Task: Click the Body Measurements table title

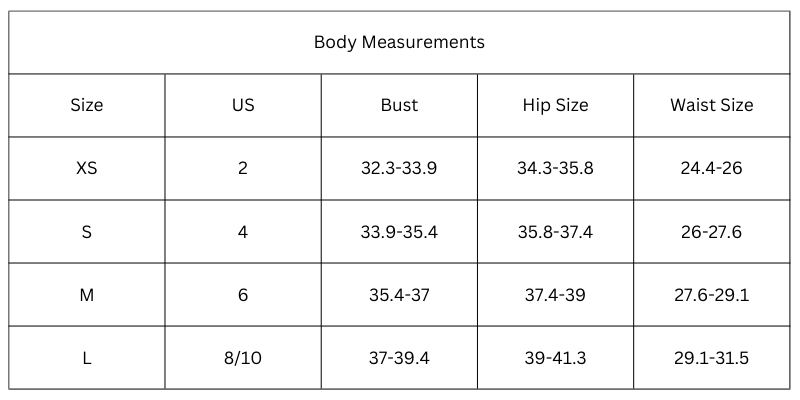Action: pos(399,42)
